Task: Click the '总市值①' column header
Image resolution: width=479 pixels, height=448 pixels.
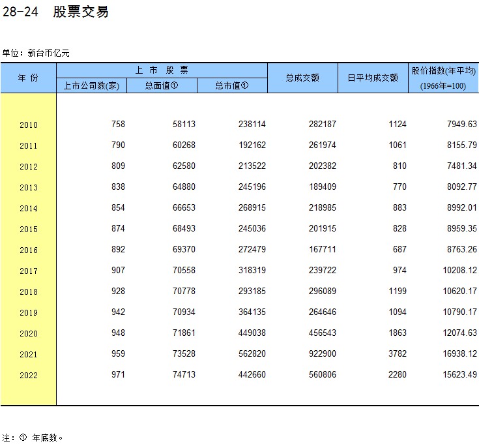Action: [x=232, y=85]
